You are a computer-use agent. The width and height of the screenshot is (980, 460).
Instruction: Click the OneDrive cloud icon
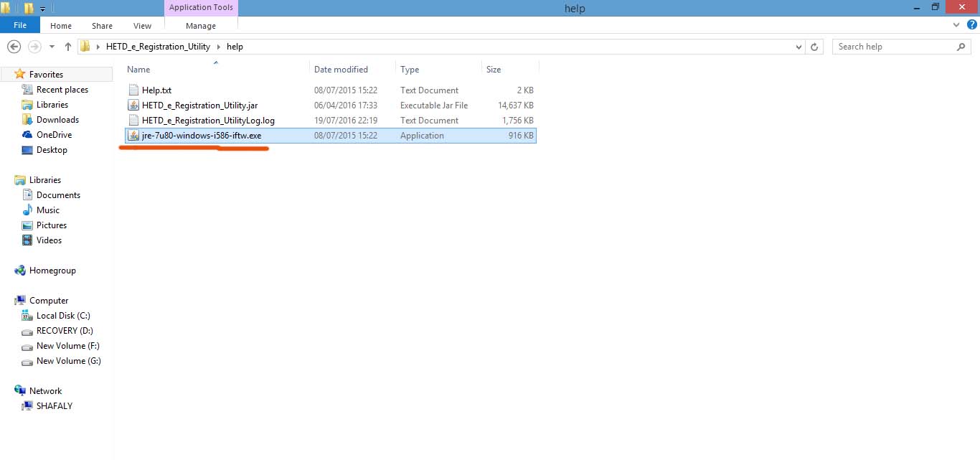[x=27, y=135]
